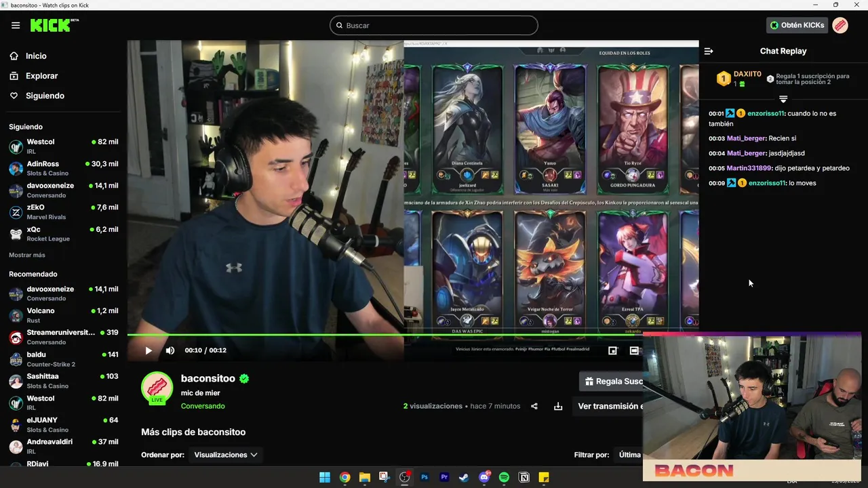868x488 pixels.
Task: Collapse the Chat Replay panel icon
Action: click(709, 51)
